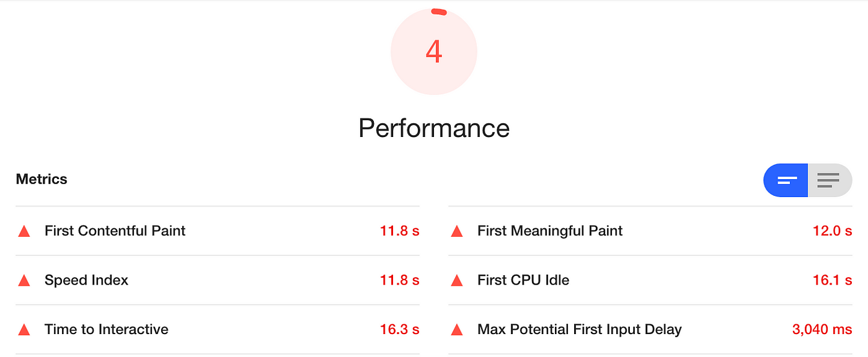This screenshot has width=868, height=357.
Task: Click the First Meaningful Paint triangle icon
Action: pyautogui.click(x=457, y=231)
